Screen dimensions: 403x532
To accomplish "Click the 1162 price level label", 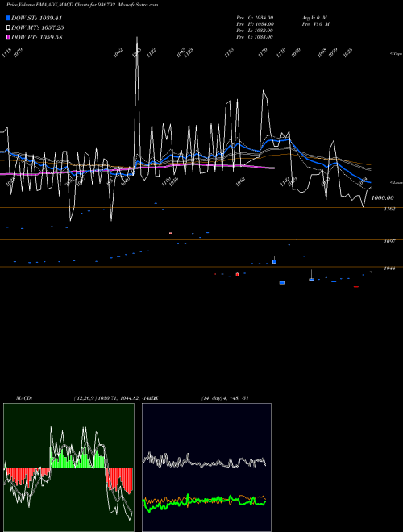I will pyautogui.click(x=389, y=210).
